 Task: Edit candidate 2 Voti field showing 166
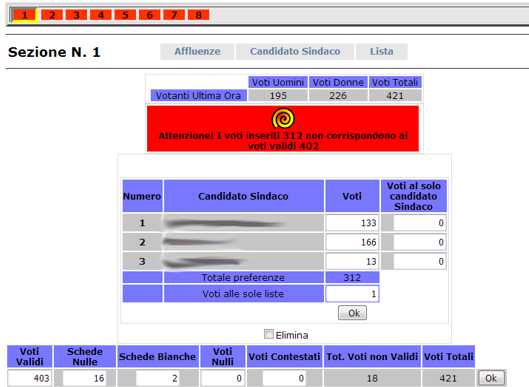(352, 242)
